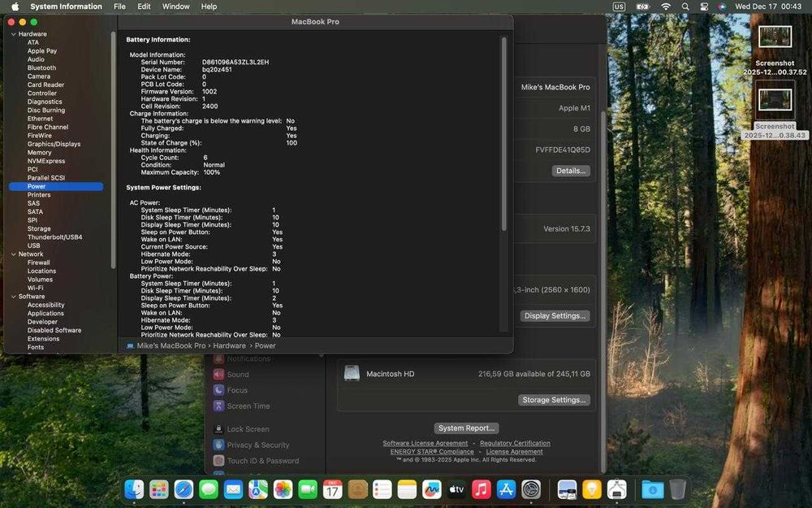Open Launchpad from the Dock
Screen dimensions: 812x508
pyautogui.click(x=159, y=489)
